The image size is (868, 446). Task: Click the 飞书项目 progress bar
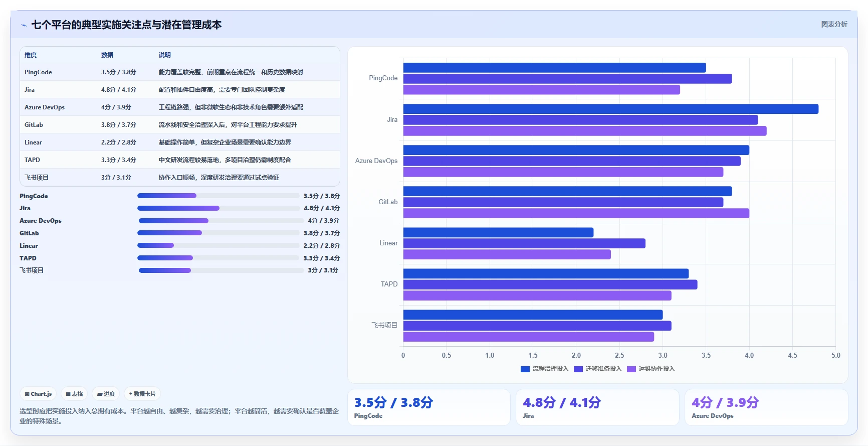221,270
